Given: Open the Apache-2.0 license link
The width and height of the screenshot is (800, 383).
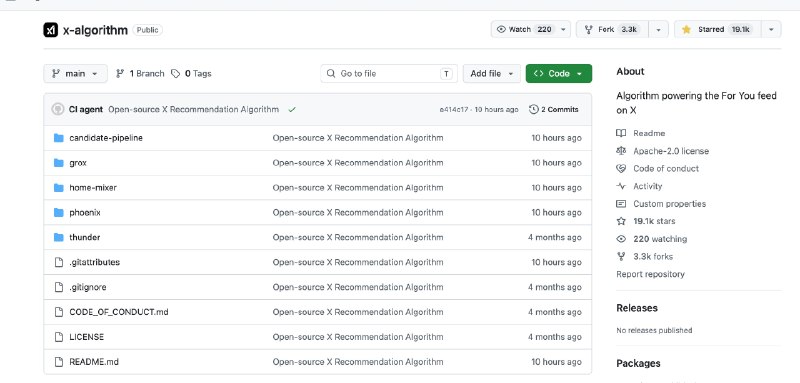Looking at the screenshot, I should tap(671, 151).
